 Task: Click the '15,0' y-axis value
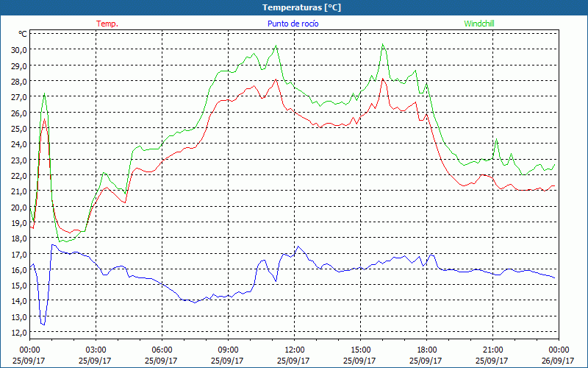[x=20, y=286]
